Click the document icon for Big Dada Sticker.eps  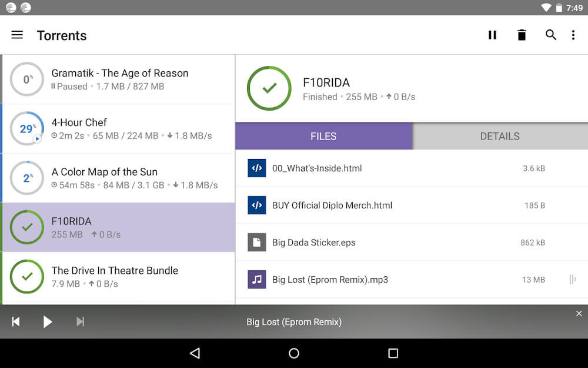click(257, 242)
